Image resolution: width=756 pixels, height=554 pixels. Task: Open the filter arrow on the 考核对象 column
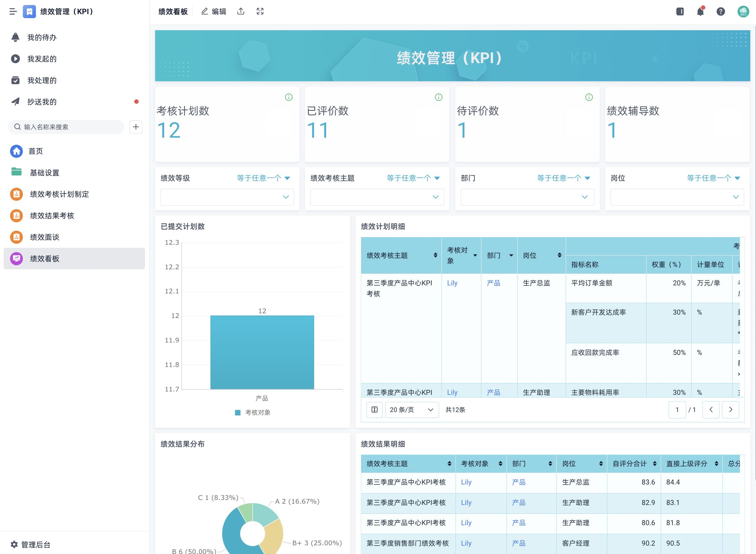pos(475,255)
